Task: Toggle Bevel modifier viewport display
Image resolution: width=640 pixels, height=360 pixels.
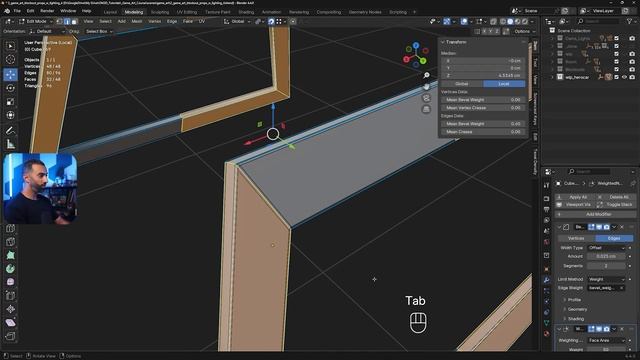Action: pos(599,227)
